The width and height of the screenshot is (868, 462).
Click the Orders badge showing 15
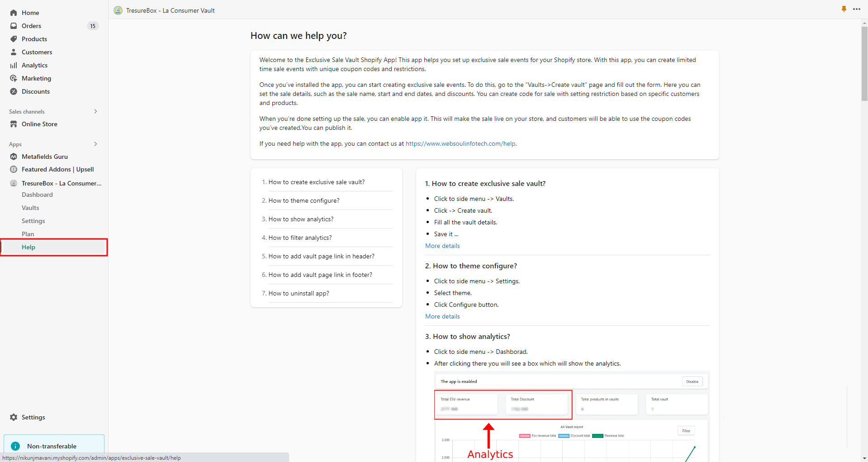93,26
